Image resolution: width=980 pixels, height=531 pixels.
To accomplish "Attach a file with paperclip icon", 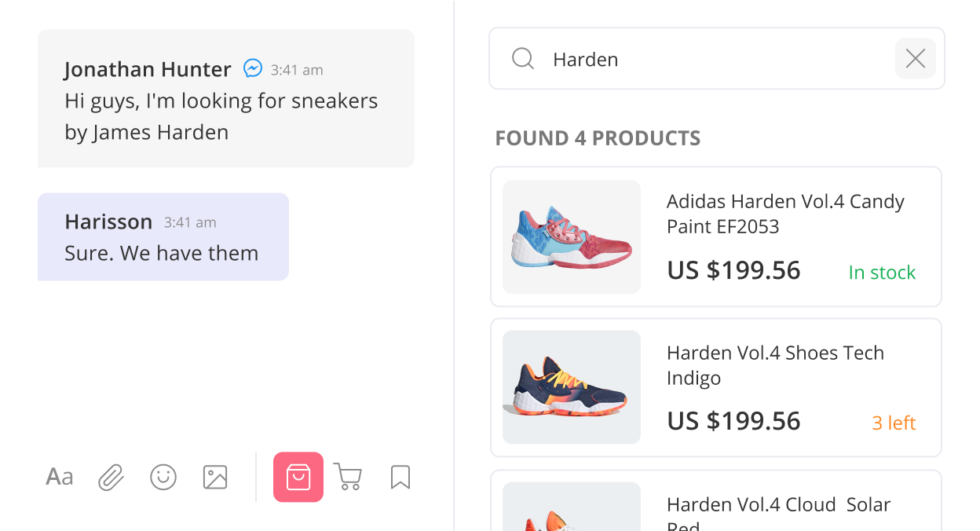I will pyautogui.click(x=111, y=477).
